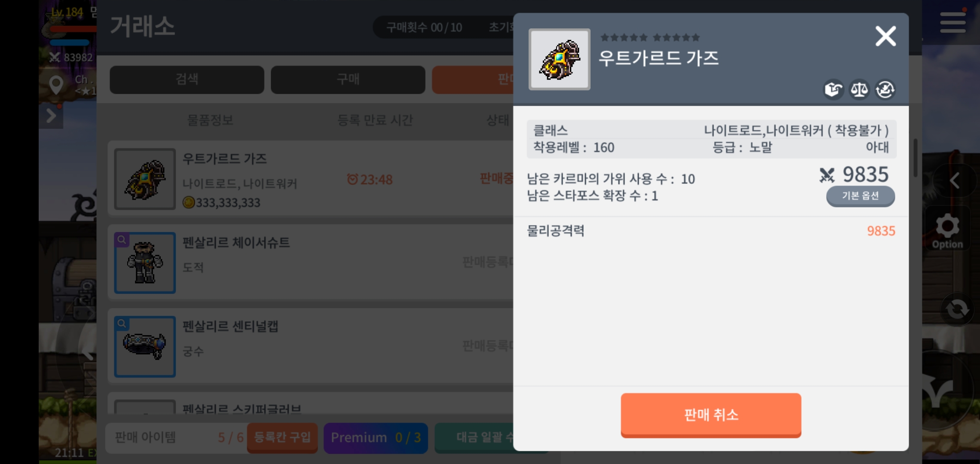The width and height of the screenshot is (980, 464).
Task: Expand the left side panel arrow
Action: [51, 116]
